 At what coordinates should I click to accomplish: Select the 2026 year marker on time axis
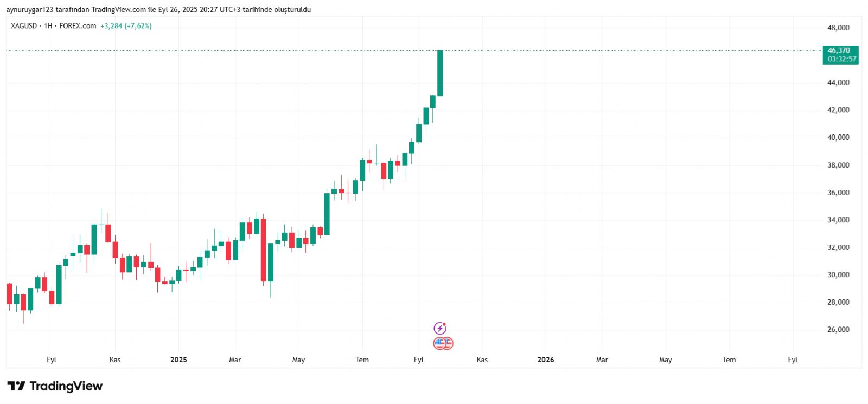pos(546,360)
